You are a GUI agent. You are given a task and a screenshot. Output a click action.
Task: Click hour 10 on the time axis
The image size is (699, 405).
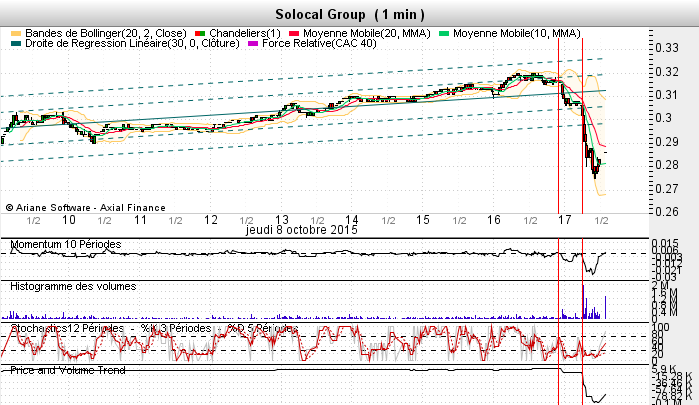[x=69, y=220]
